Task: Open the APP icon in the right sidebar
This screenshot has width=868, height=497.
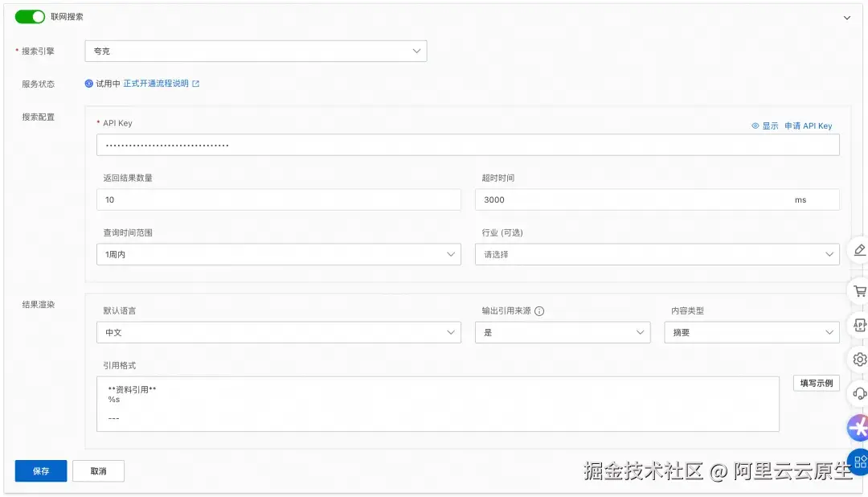Action: (861, 325)
